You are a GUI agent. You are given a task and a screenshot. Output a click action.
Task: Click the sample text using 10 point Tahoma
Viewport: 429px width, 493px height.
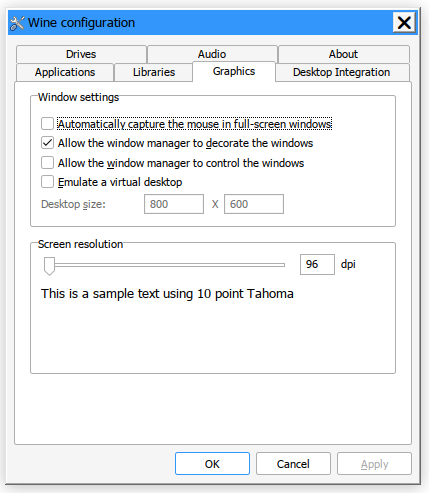tap(167, 294)
